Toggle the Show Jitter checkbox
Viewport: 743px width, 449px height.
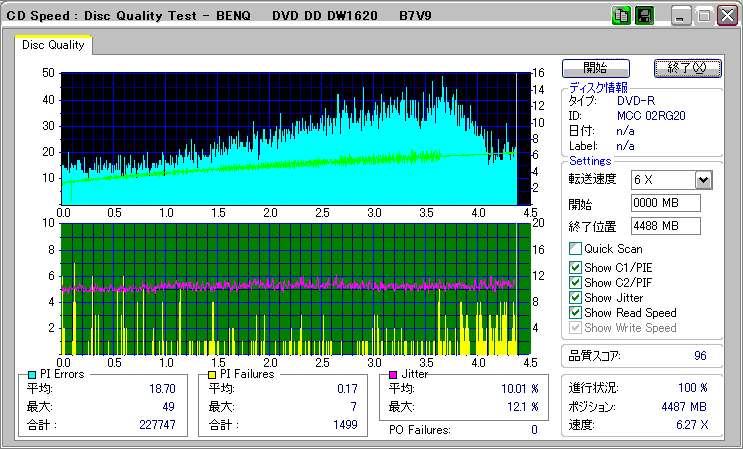pyautogui.click(x=575, y=298)
